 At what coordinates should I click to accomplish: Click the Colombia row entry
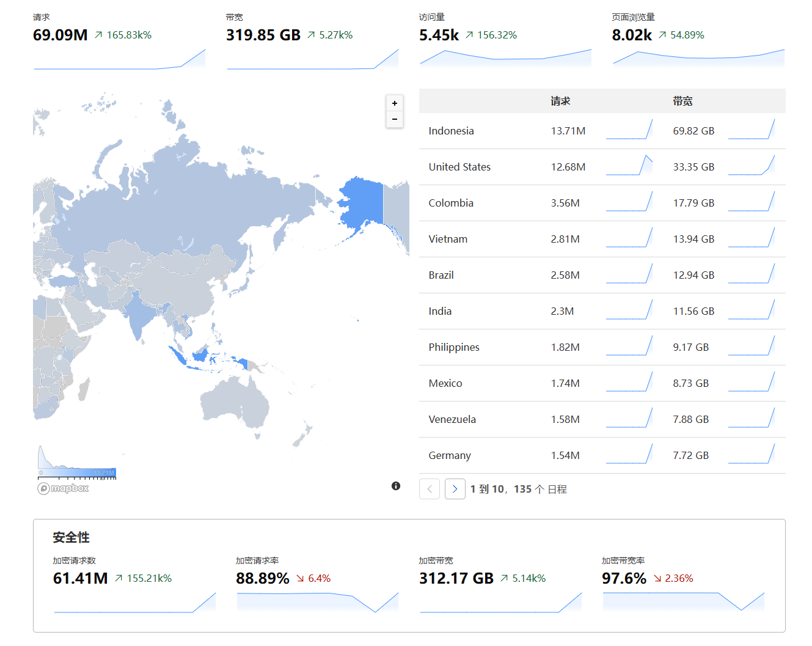tap(451, 203)
